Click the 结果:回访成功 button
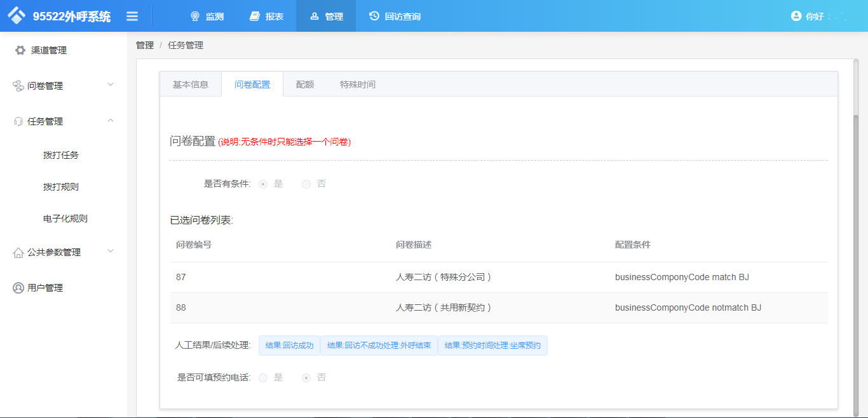 click(288, 346)
